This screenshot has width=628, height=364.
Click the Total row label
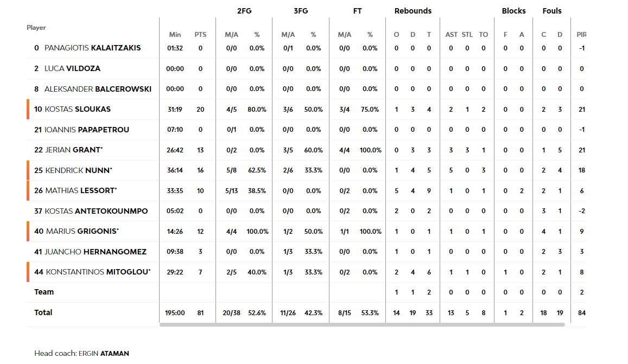(x=43, y=313)
